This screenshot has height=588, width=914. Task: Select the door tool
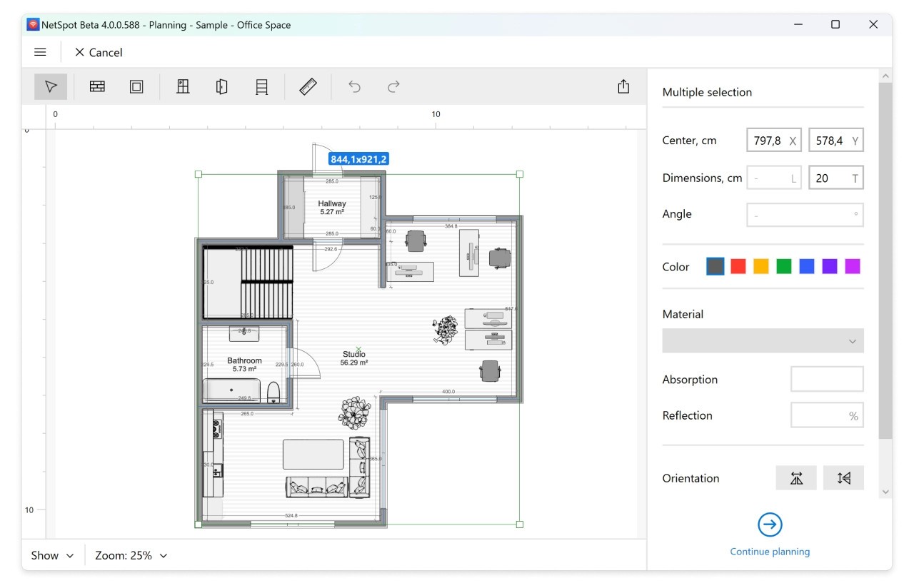tap(222, 86)
